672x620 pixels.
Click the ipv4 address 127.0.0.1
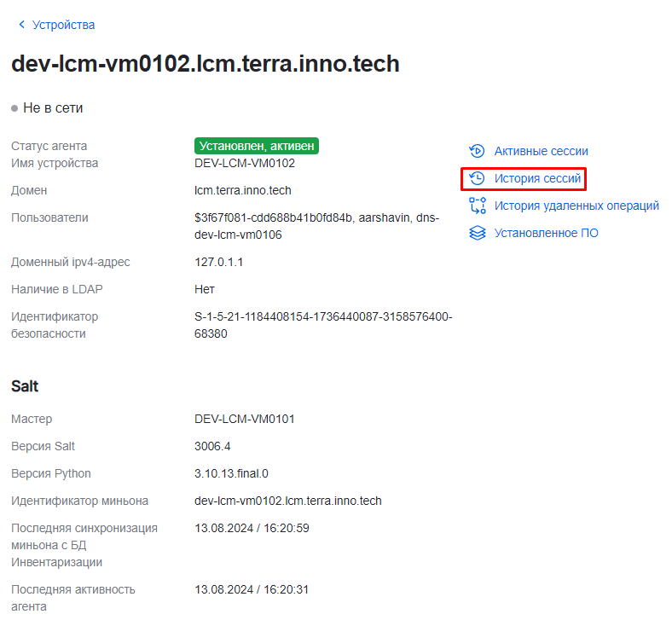(219, 262)
